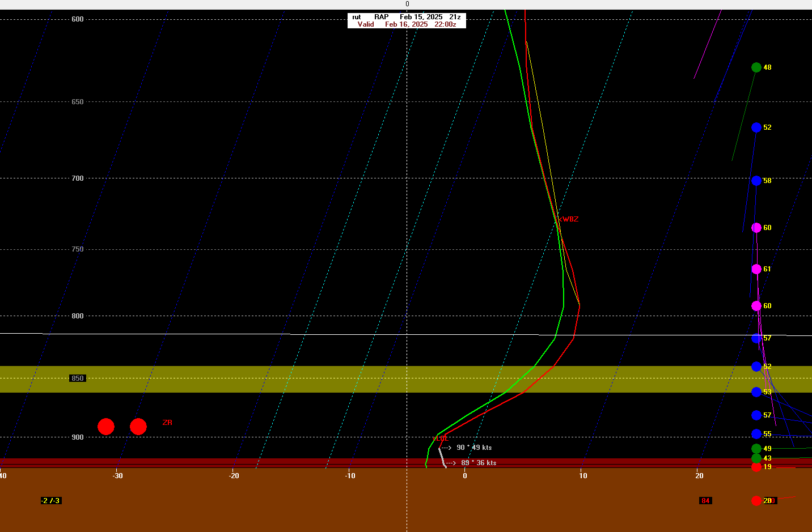Viewport: 812px width, 532px height.
Task: Click the red dot farthest from ZR label
Action: [106, 427]
